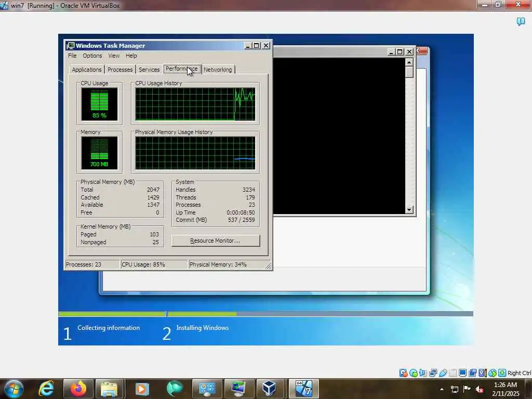Click the CPU Usage 85% gauge
This screenshot has width=532, height=399.
pos(99,104)
